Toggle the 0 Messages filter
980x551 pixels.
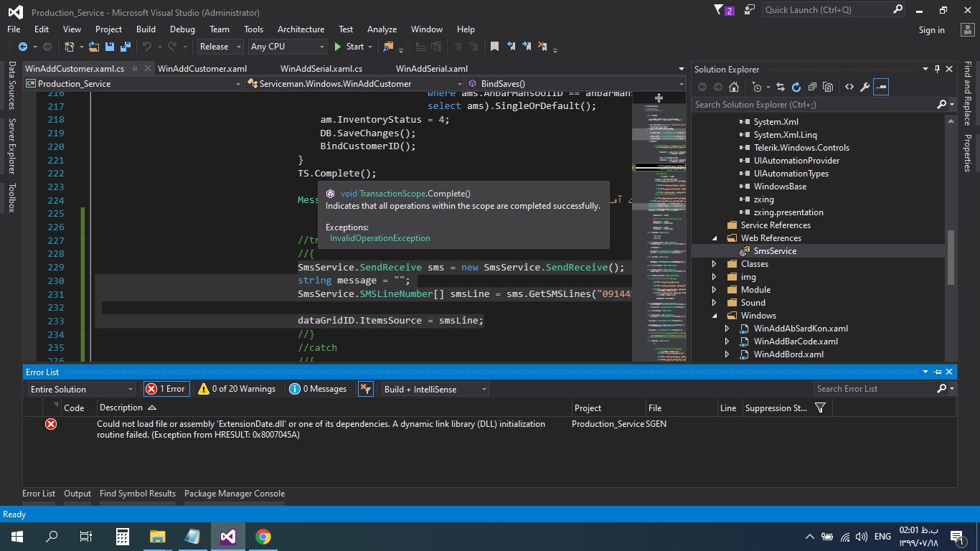(x=319, y=389)
